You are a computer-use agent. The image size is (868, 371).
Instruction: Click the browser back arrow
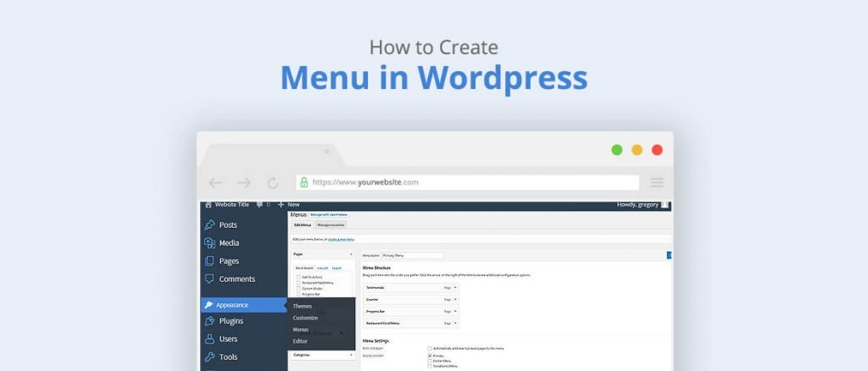tap(215, 183)
